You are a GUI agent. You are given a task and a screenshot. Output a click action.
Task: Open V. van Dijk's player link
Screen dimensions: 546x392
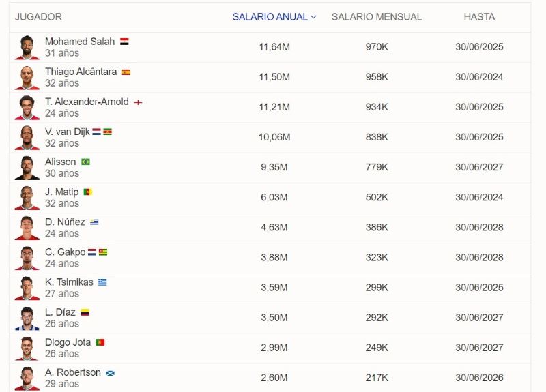pos(67,132)
